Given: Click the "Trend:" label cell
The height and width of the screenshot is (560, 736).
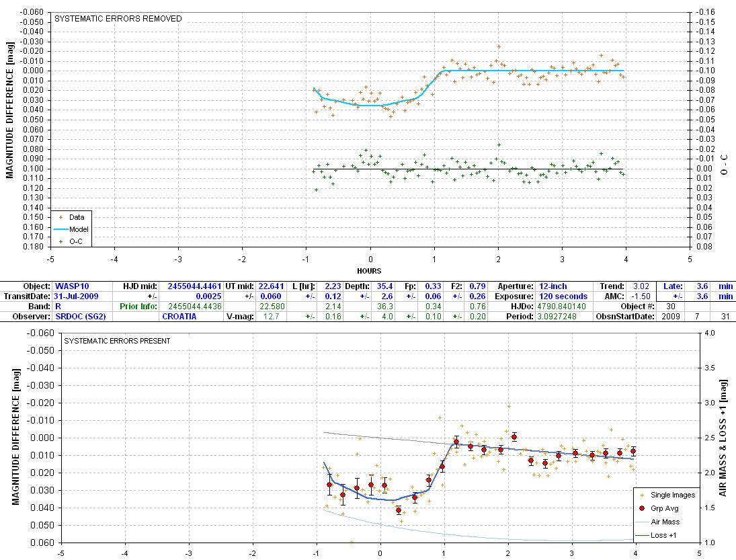Looking at the screenshot, I should coord(612,286).
